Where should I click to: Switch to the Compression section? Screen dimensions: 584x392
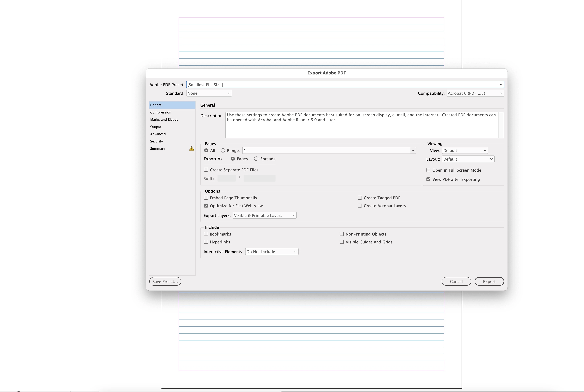point(161,112)
